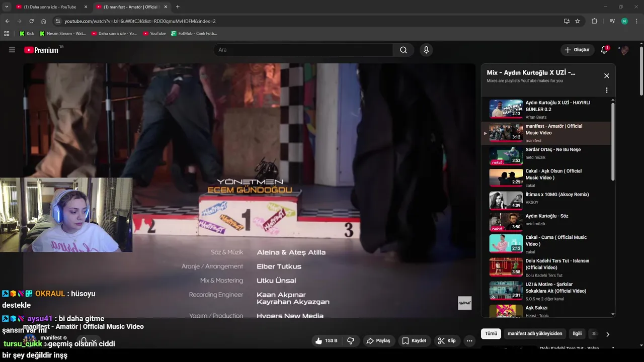Open more actions ellipsis below video
Image resolution: width=644 pixels, height=362 pixels.
point(469,340)
